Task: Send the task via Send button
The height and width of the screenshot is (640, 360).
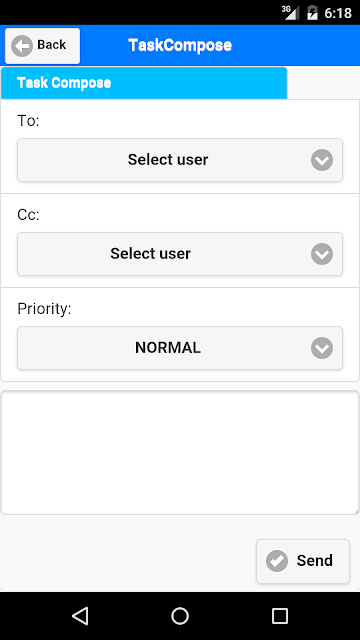Action: (x=303, y=561)
